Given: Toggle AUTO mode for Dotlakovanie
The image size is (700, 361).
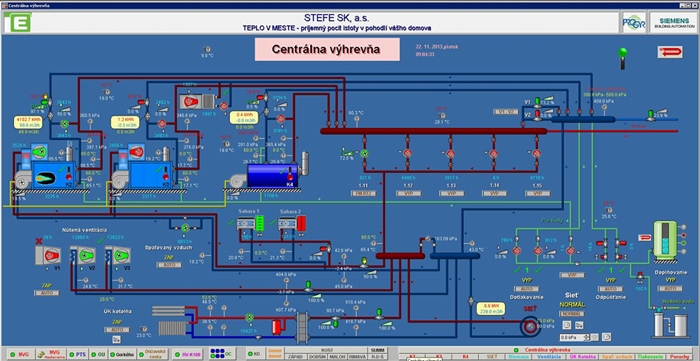Looking at the screenshot, I should pyautogui.click(x=527, y=289).
